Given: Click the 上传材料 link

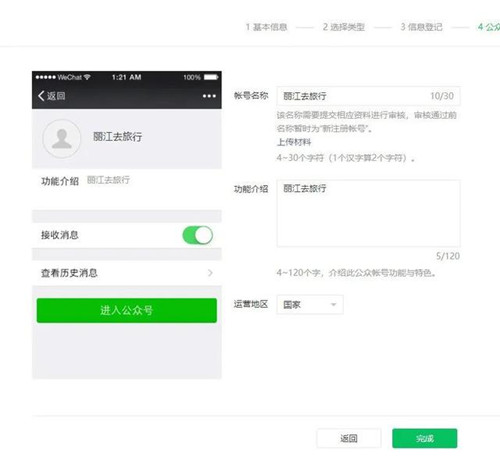Looking at the screenshot, I should click(x=294, y=142).
